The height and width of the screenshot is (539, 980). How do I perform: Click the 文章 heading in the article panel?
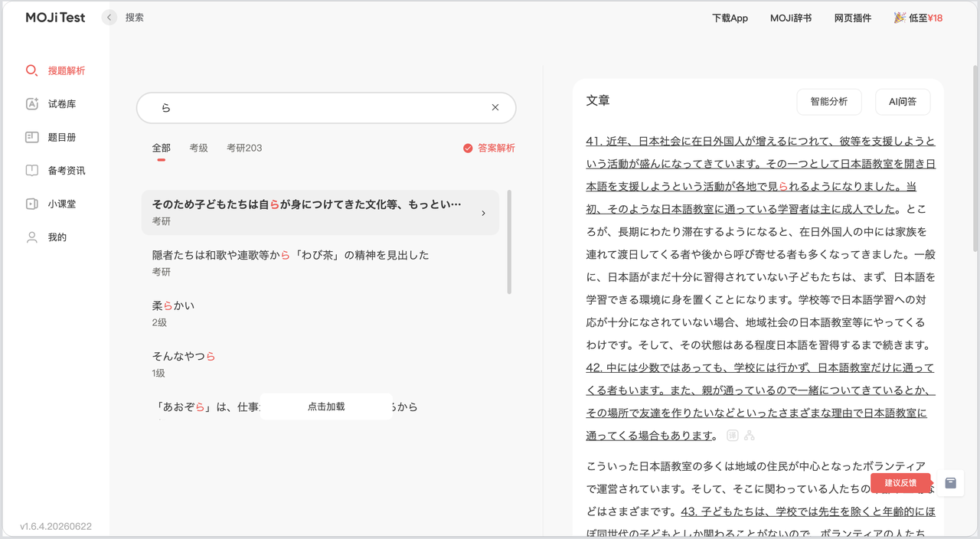[x=598, y=100]
